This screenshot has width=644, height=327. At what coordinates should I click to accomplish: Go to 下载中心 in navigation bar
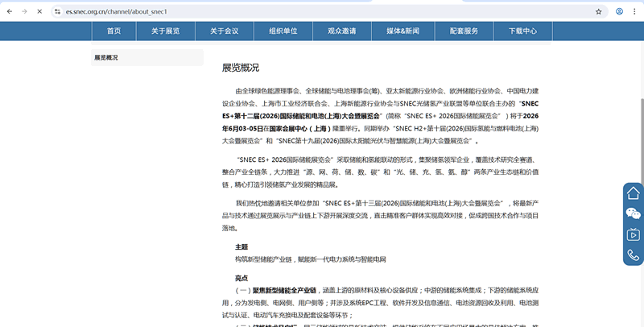[522, 31]
